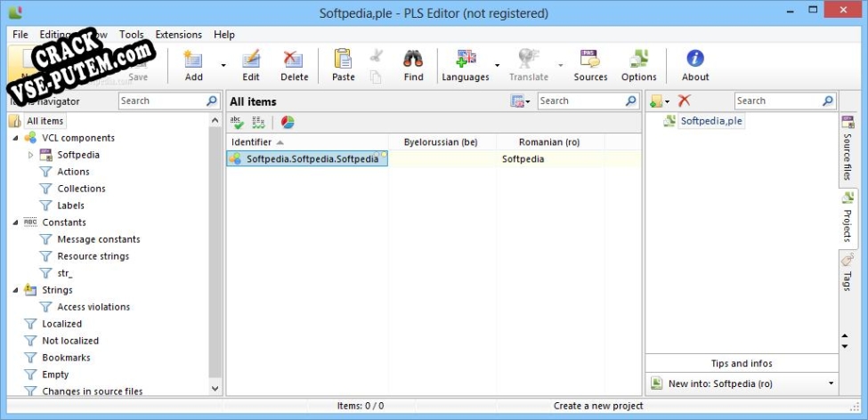
Task: Click the Edit item toolbar icon
Action: (251, 59)
